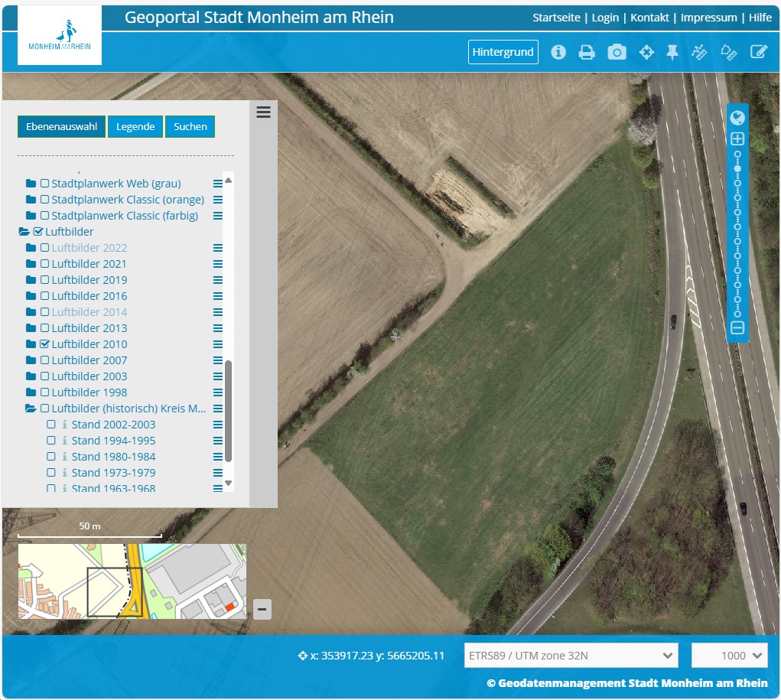
Task: Click the layer list scroll-down arrow
Action: (x=229, y=483)
